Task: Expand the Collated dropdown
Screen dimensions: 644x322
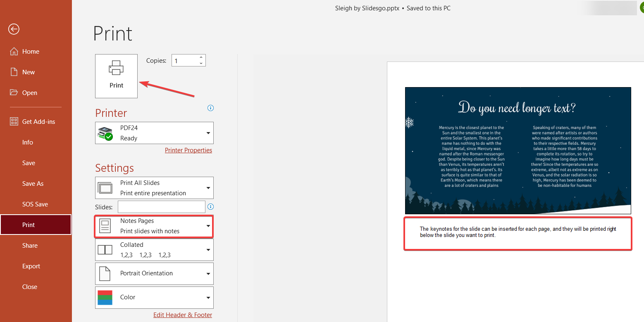Action: pos(154,250)
